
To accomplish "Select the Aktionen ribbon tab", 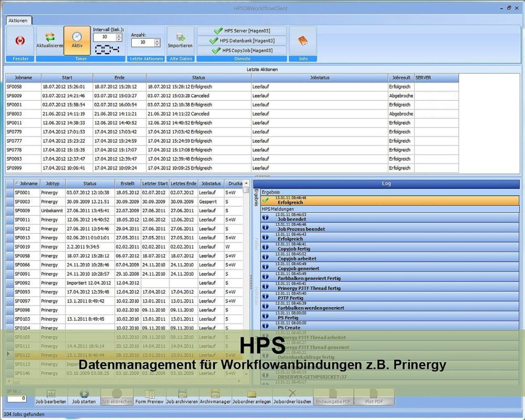I will [x=18, y=20].
